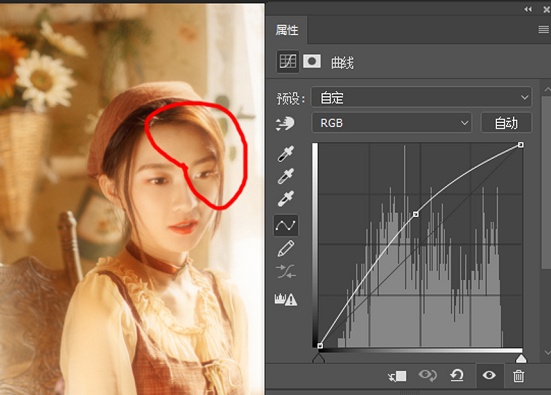The image size is (551, 395).
Task: Clip adjustment to layer below icon
Action: [x=397, y=376]
